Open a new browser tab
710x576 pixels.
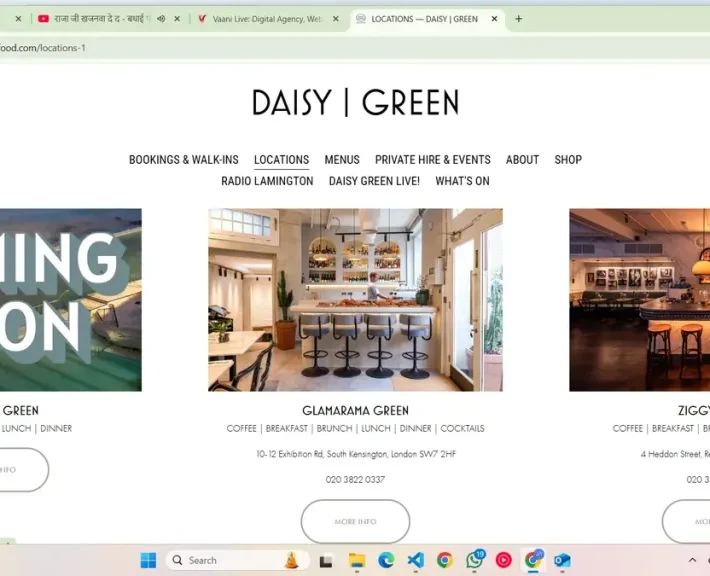[x=518, y=19]
